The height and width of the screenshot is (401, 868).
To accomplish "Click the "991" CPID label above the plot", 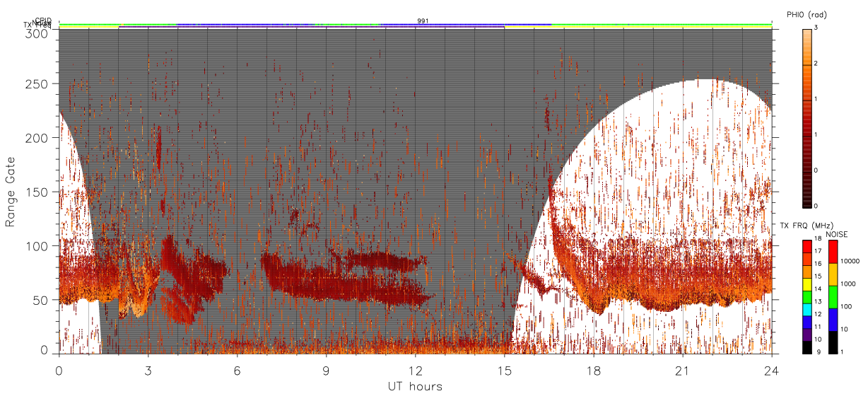I will pos(423,21).
